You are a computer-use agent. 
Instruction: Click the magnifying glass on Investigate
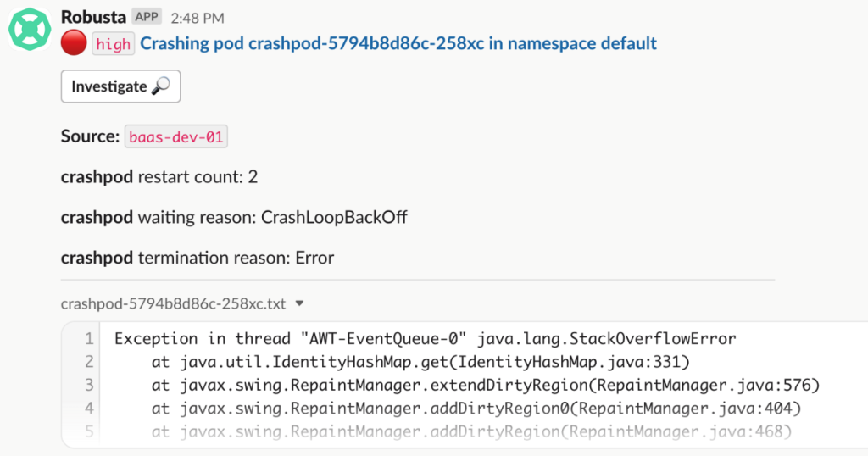pyautogui.click(x=160, y=86)
